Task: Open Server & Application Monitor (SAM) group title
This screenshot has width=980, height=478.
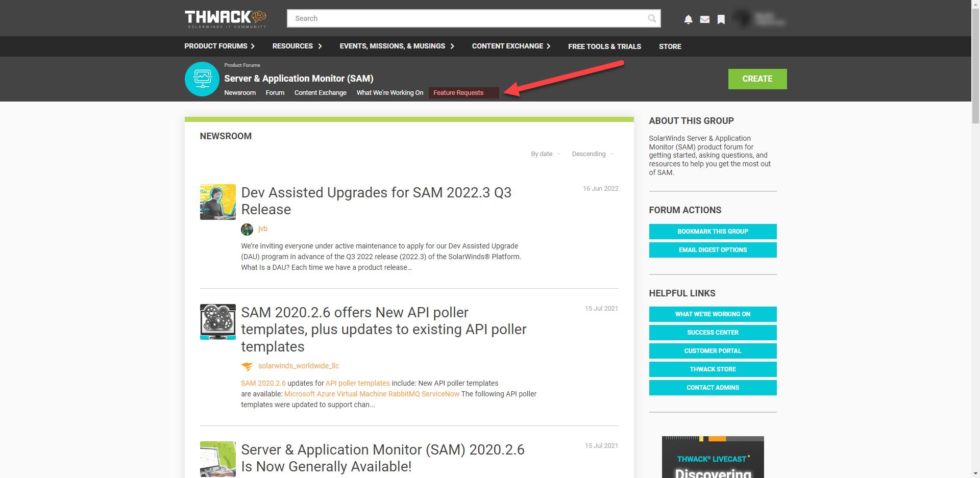Action: click(x=299, y=79)
